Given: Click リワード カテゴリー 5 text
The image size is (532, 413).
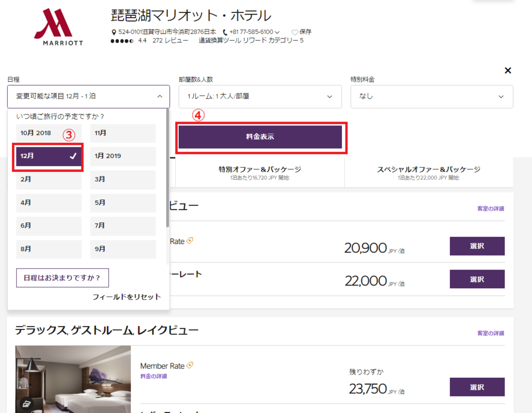Looking at the screenshot, I should click(x=273, y=41).
